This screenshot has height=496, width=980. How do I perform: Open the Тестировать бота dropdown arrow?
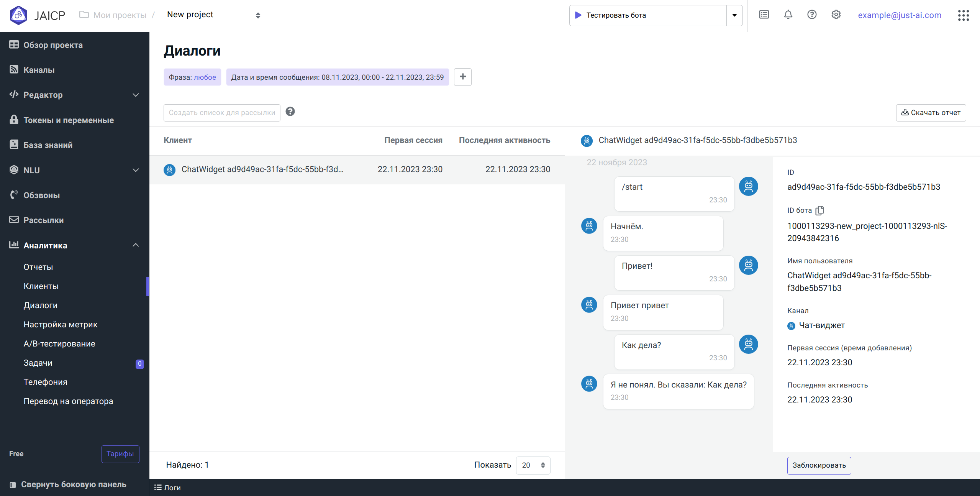[x=734, y=15]
